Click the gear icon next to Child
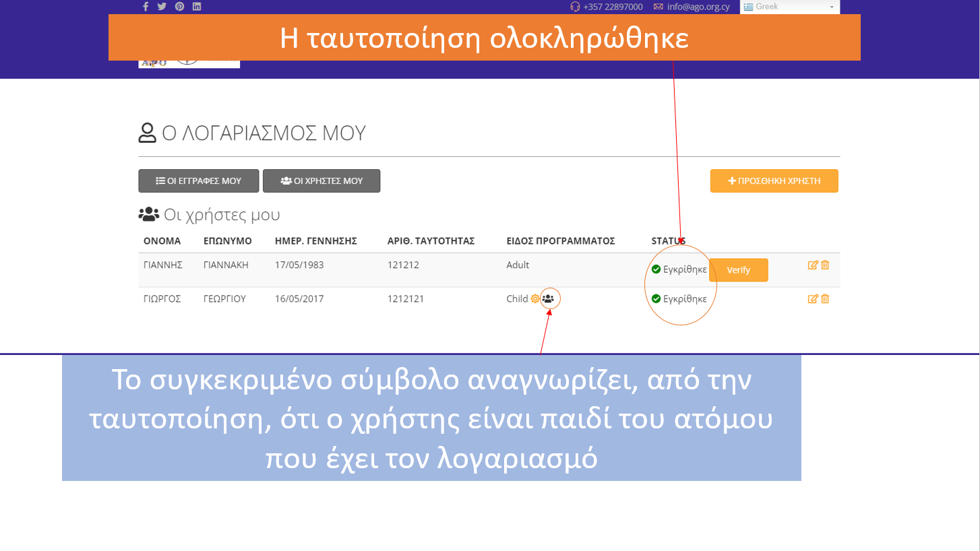The height and width of the screenshot is (551, 980). tap(535, 299)
